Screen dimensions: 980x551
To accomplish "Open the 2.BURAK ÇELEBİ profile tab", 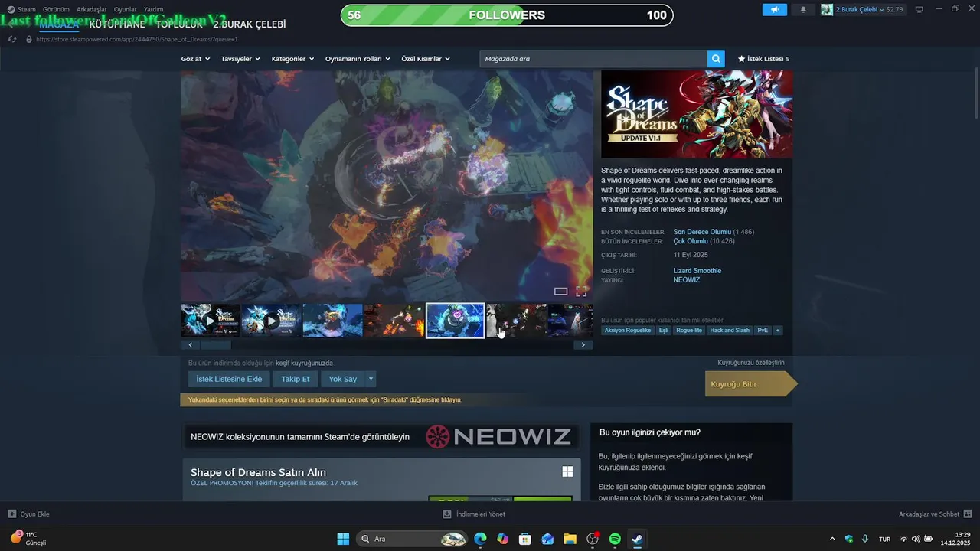I will 250,24.
